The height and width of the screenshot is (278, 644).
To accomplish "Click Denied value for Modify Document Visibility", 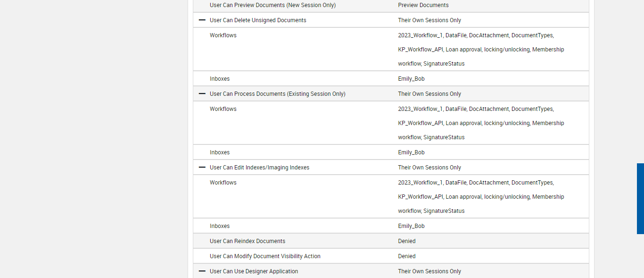I will (x=407, y=256).
